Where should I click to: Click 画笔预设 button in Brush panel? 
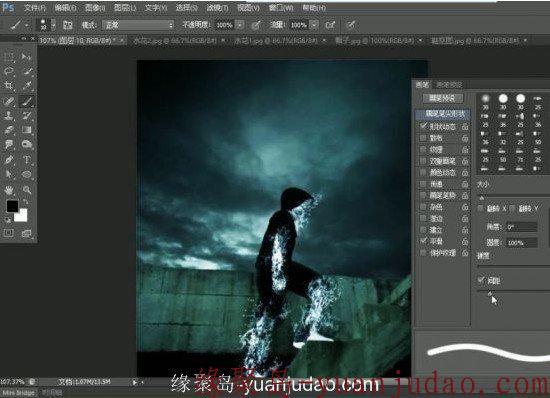(442, 98)
